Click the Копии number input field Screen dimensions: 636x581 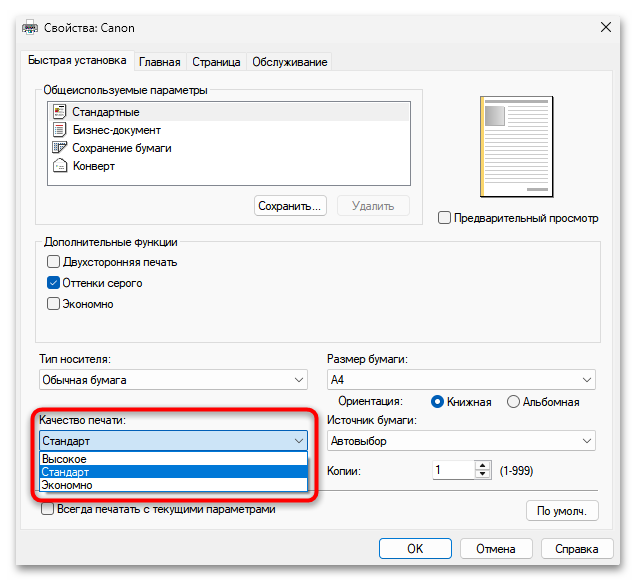452,470
